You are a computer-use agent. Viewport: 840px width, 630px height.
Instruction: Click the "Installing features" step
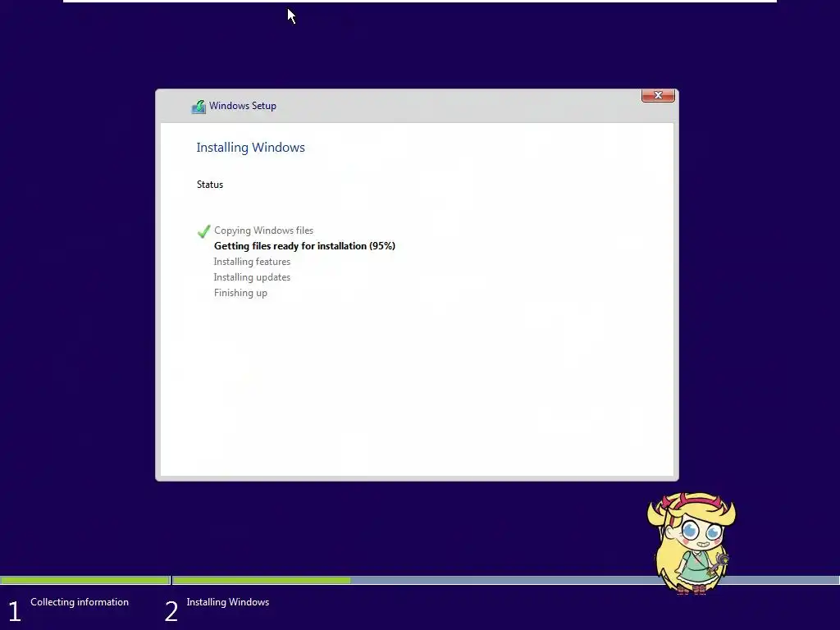[x=253, y=262]
